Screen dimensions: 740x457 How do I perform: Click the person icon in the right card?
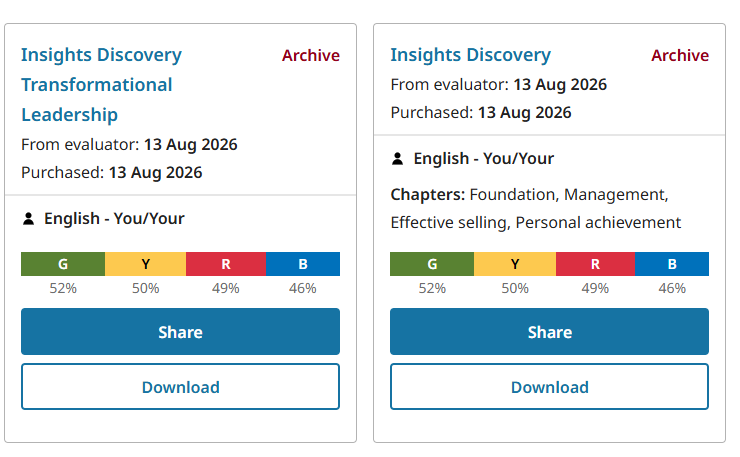pyautogui.click(x=397, y=159)
